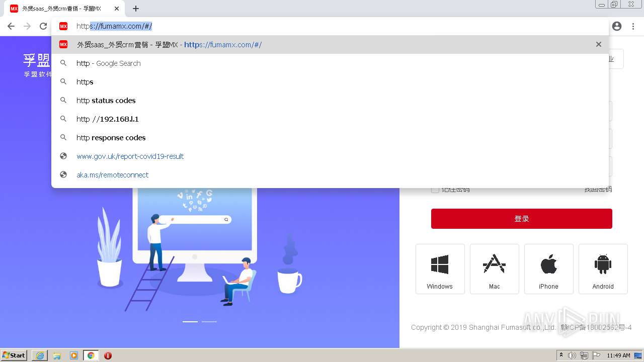Download the Windows client

click(x=440, y=269)
